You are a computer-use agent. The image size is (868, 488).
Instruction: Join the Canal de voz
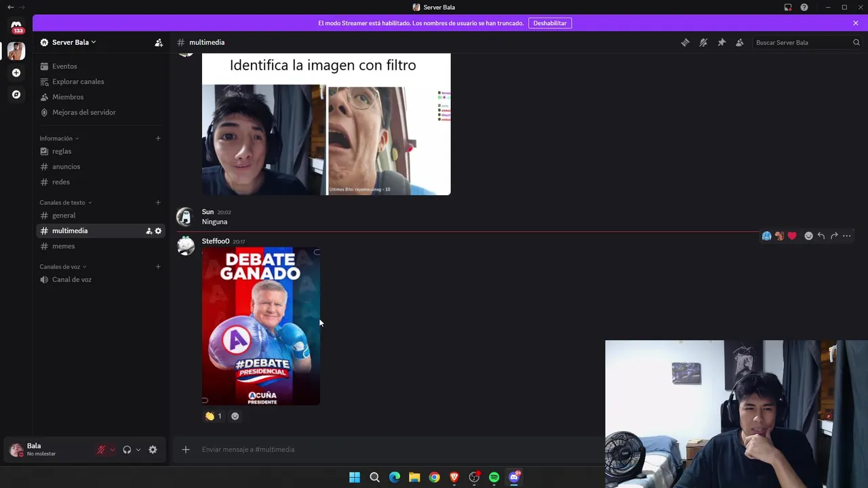point(100,279)
